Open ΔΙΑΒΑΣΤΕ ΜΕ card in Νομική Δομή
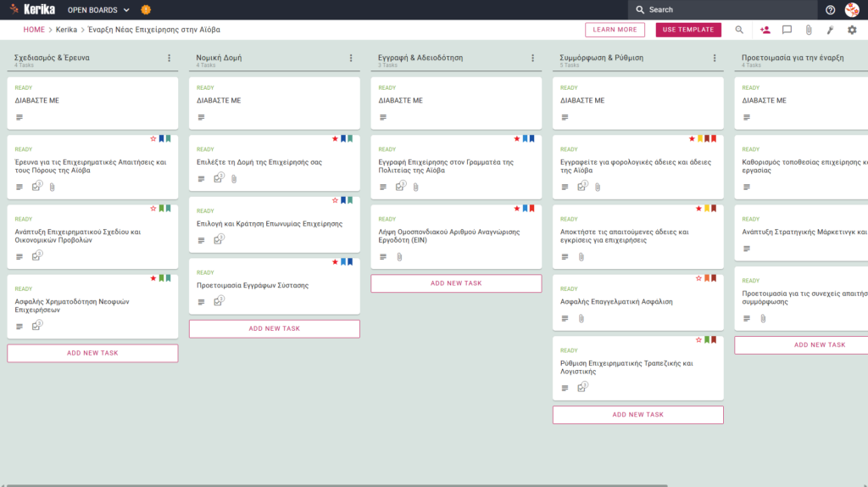The width and height of the screenshot is (868, 487). click(275, 103)
